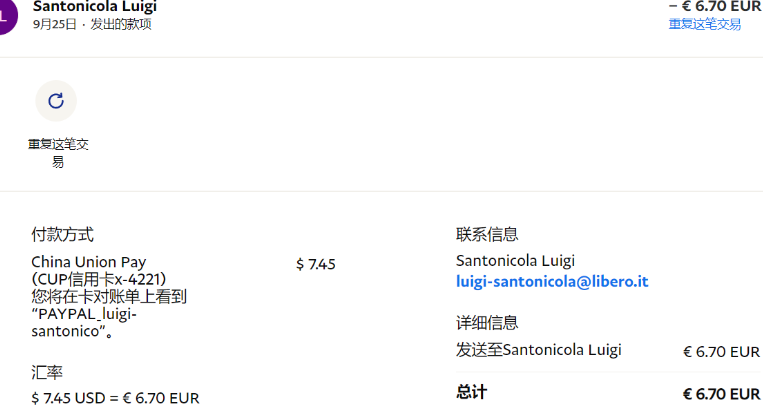
Task: Click the purple avatar circle for Santonicola Luigi
Action: click(x=7, y=16)
